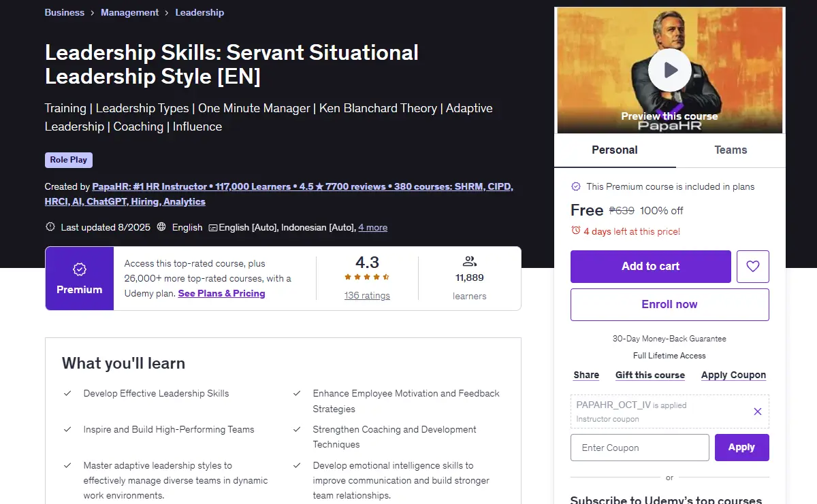Add course to wishlist with heart icon
The image size is (817, 504).
[x=753, y=267]
